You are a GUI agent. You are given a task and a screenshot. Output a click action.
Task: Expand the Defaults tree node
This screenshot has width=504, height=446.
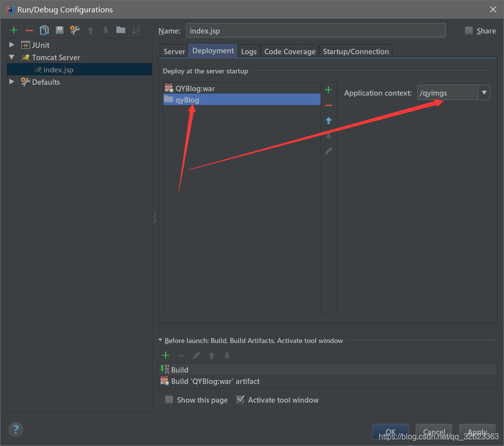(x=11, y=82)
